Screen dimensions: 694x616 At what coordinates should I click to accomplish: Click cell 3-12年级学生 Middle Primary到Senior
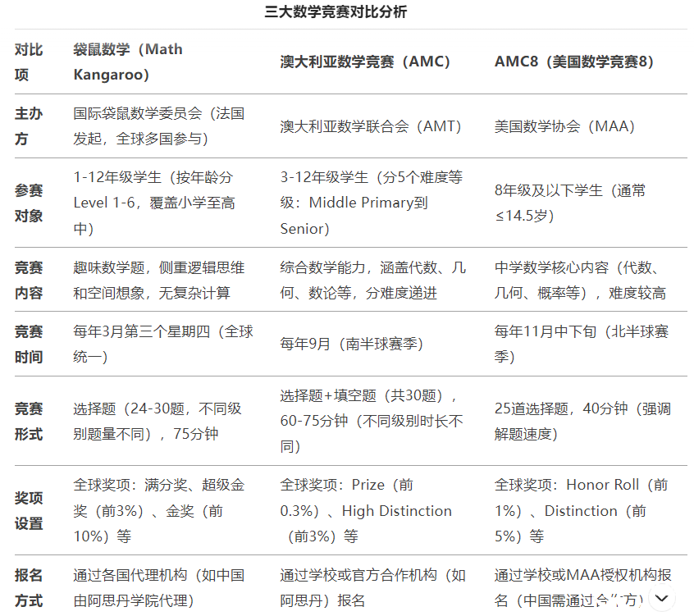tap(372, 203)
